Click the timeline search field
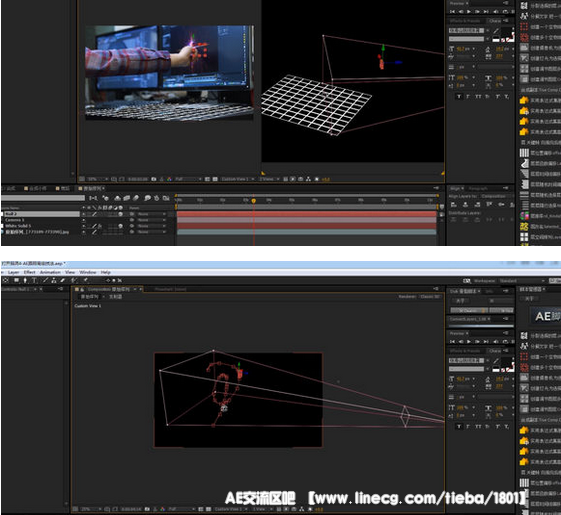Image resolution: width=561 pixels, height=515 pixels. 43,198
